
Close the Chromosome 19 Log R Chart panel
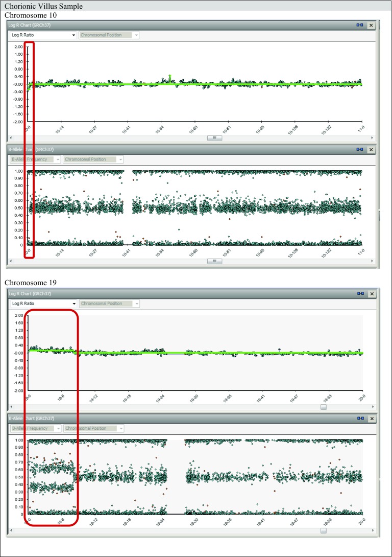click(371, 294)
